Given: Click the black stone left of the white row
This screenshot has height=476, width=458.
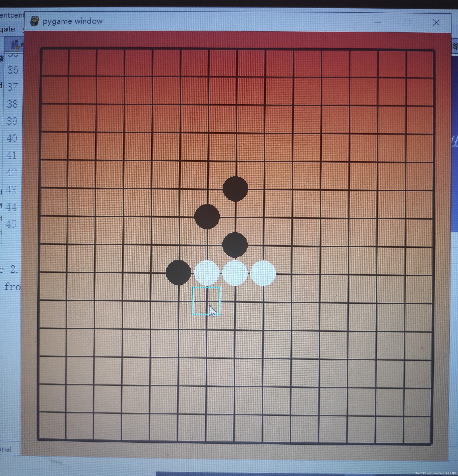Looking at the screenshot, I should (x=178, y=272).
